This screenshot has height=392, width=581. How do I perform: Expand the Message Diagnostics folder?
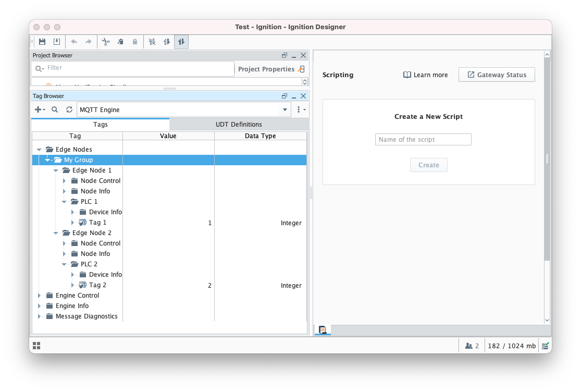click(39, 316)
